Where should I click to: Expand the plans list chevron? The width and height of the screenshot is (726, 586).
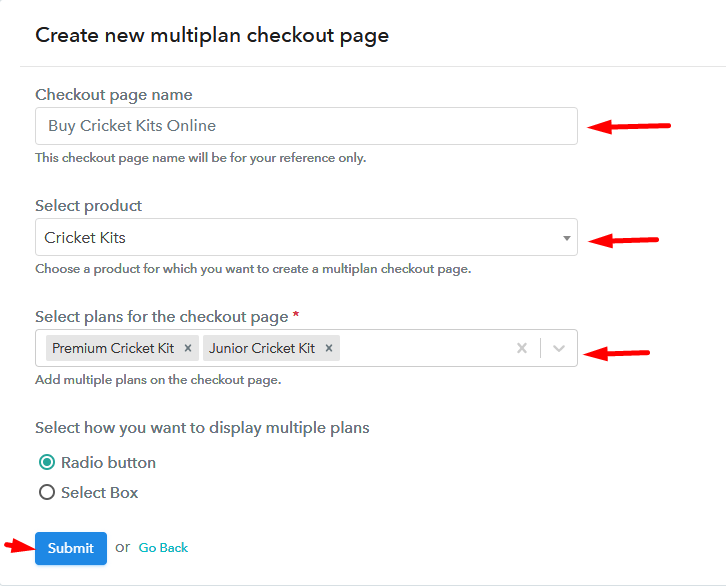pos(559,348)
